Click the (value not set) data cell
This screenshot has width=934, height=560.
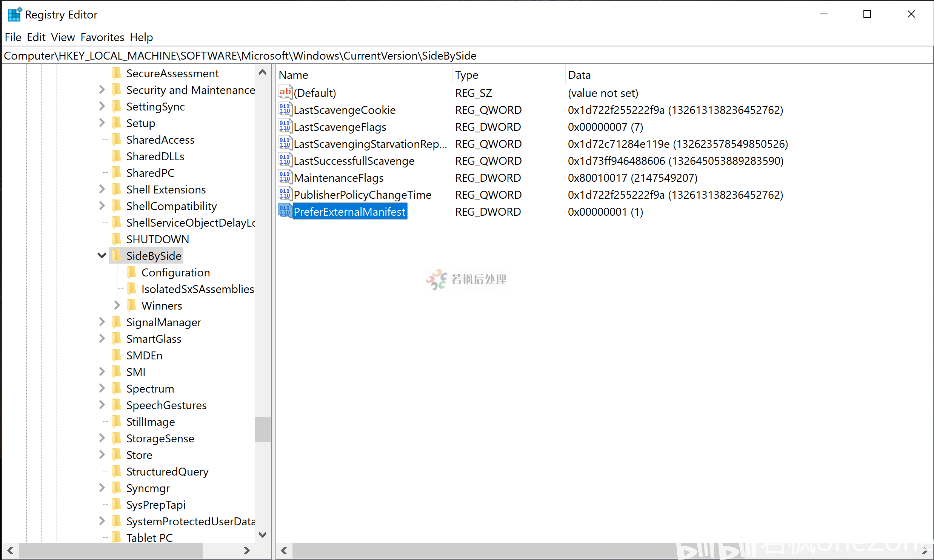click(603, 93)
